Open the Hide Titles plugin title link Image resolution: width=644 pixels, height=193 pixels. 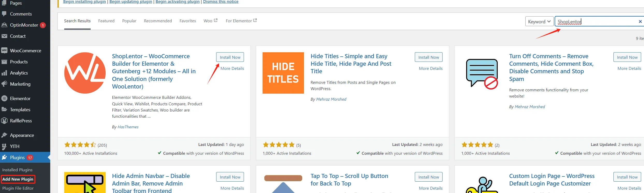pos(351,64)
